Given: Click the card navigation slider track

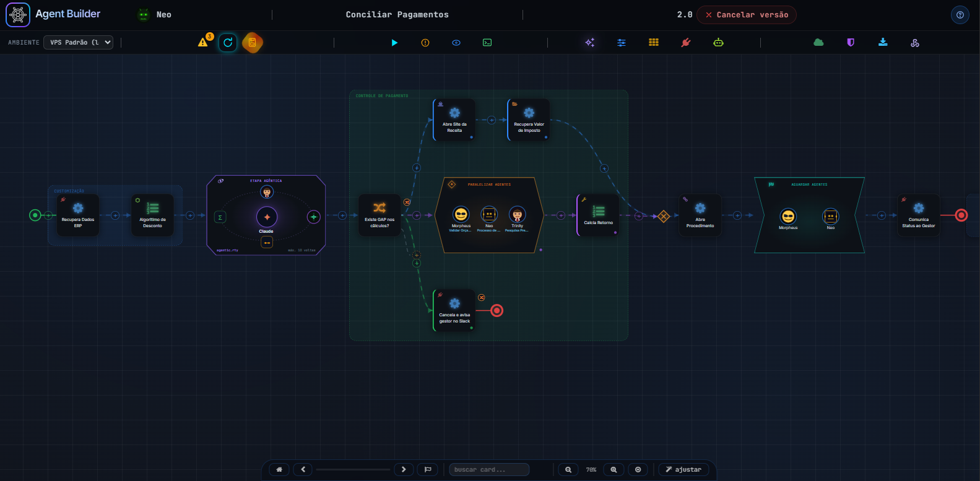Looking at the screenshot, I should pyautogui.click(x=353, y=469).
